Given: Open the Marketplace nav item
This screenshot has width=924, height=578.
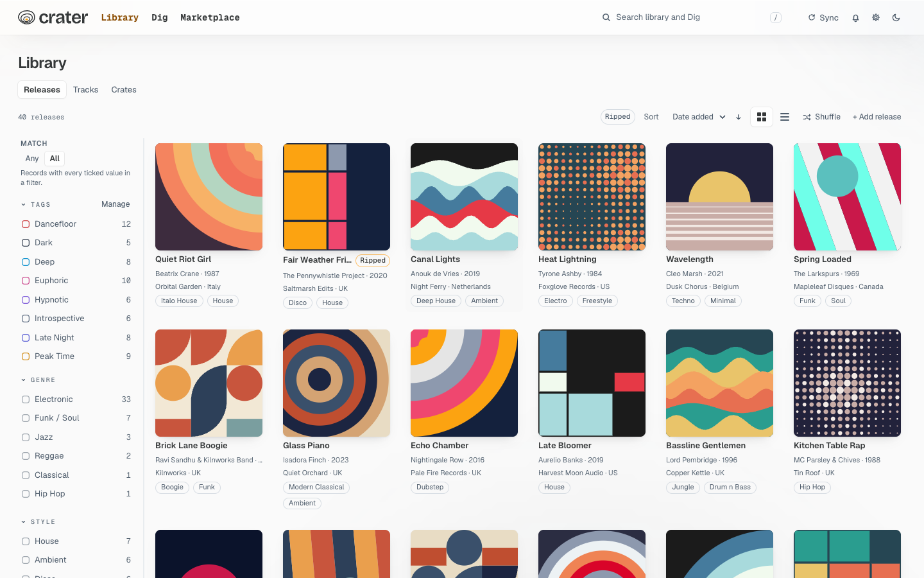Looking at the screenshot, I should (x=210, y=17).
